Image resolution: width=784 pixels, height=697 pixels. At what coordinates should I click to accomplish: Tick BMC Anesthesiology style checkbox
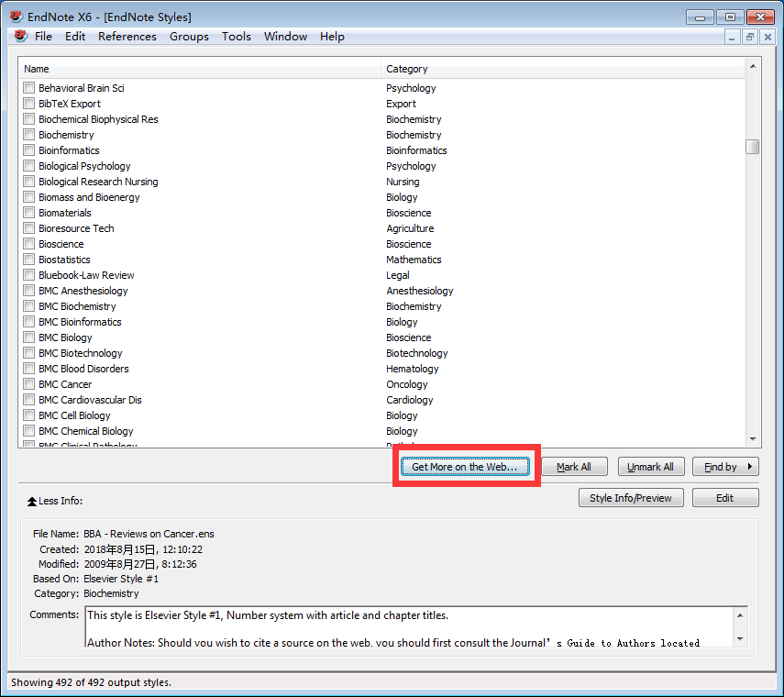click(x=29, y=291)
